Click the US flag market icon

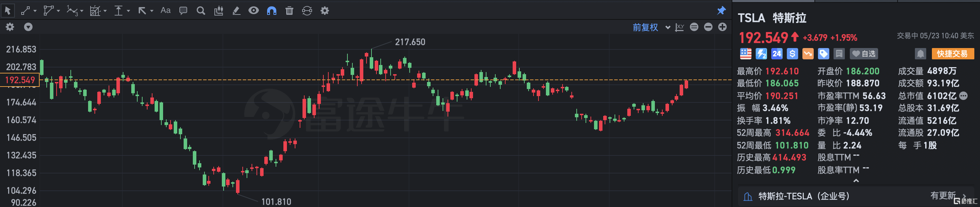point(746,54)
